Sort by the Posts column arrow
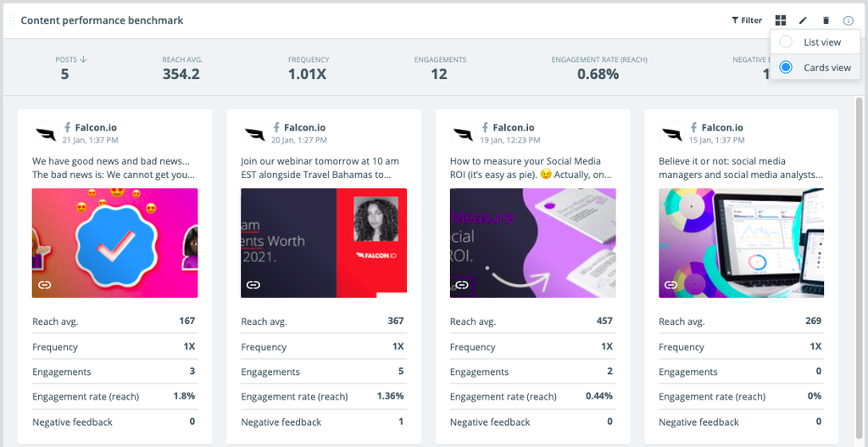 click(x=84, y=60)
